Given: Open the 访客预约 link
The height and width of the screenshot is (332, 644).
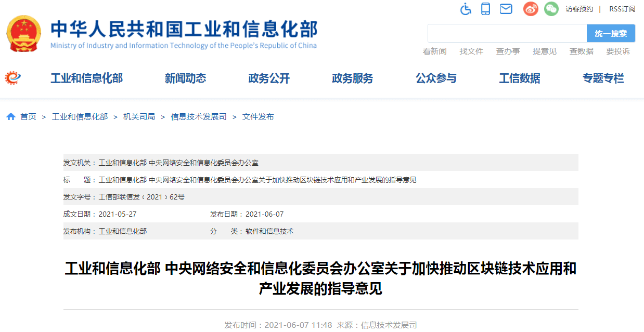Looking at the screenshot, I should (579, 9).
